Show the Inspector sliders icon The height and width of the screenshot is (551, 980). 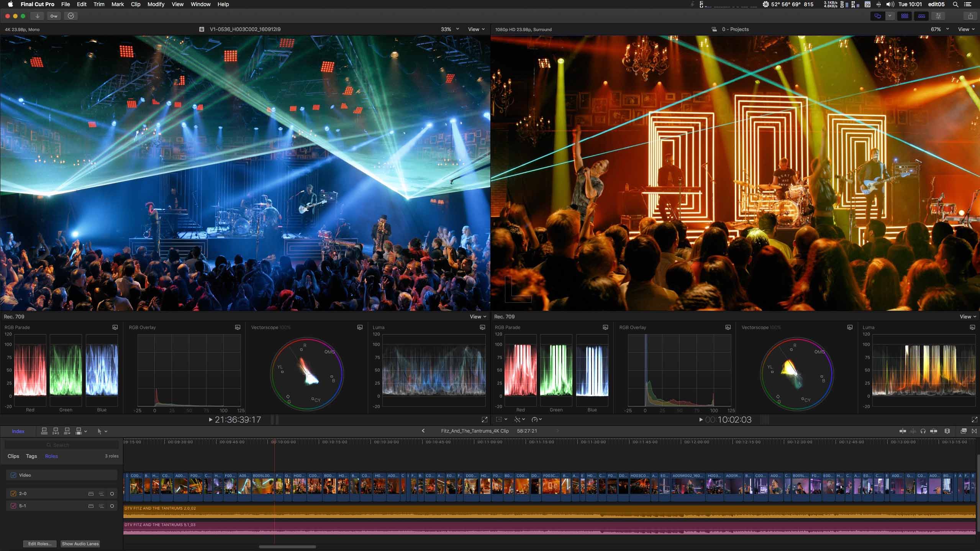coord(938,16)
